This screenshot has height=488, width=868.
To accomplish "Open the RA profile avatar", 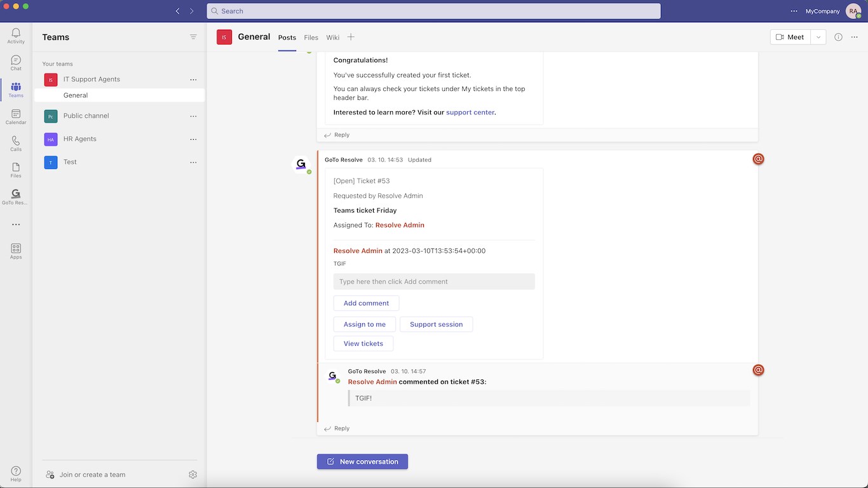I will [x=853, y=11].
